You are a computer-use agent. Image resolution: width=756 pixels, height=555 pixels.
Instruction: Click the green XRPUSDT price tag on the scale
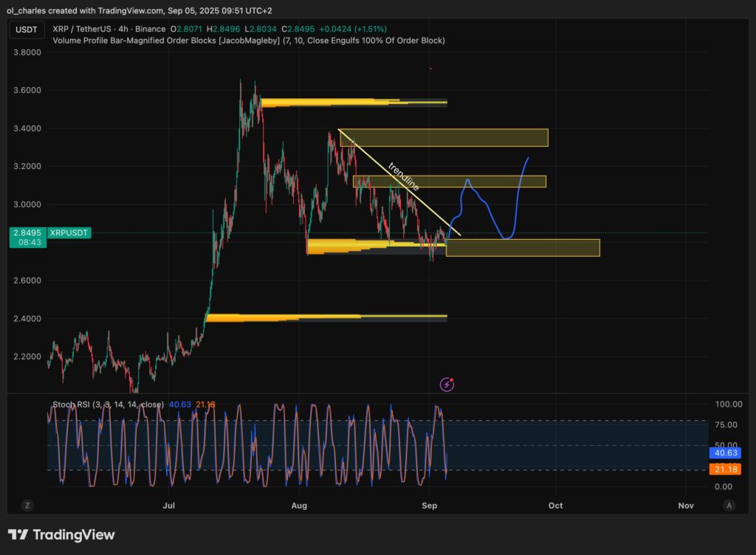68,233
